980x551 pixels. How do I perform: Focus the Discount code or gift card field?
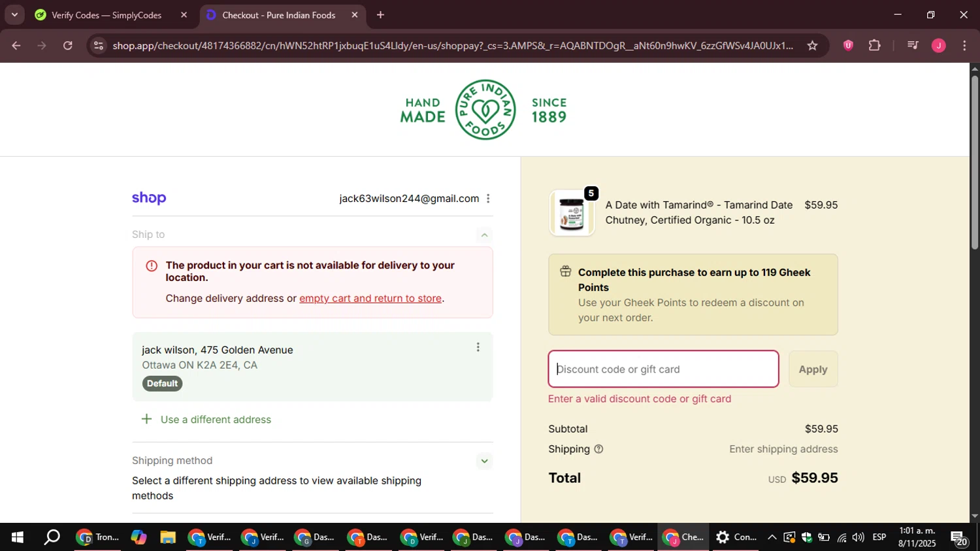[663, 369]
